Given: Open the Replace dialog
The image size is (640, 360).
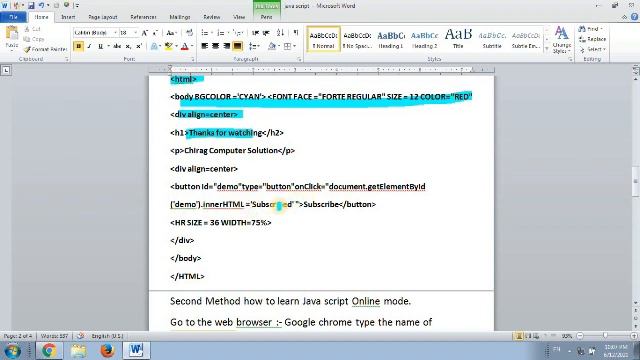Looking at the screenshot, I should (x=592, y=39).
